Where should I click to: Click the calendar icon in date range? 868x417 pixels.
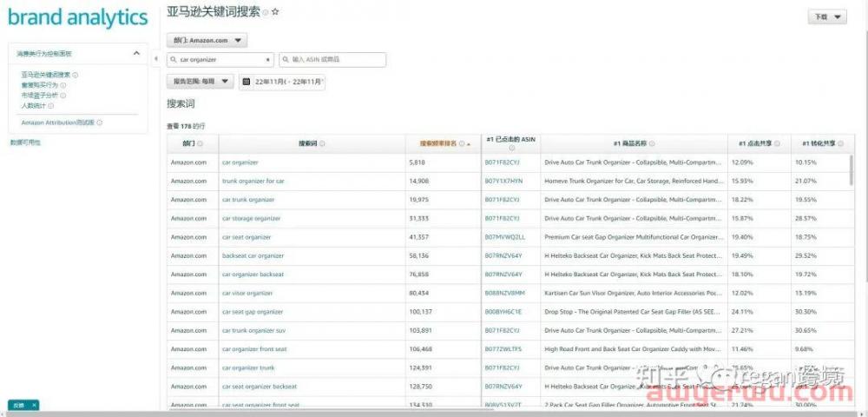[247, 82]
